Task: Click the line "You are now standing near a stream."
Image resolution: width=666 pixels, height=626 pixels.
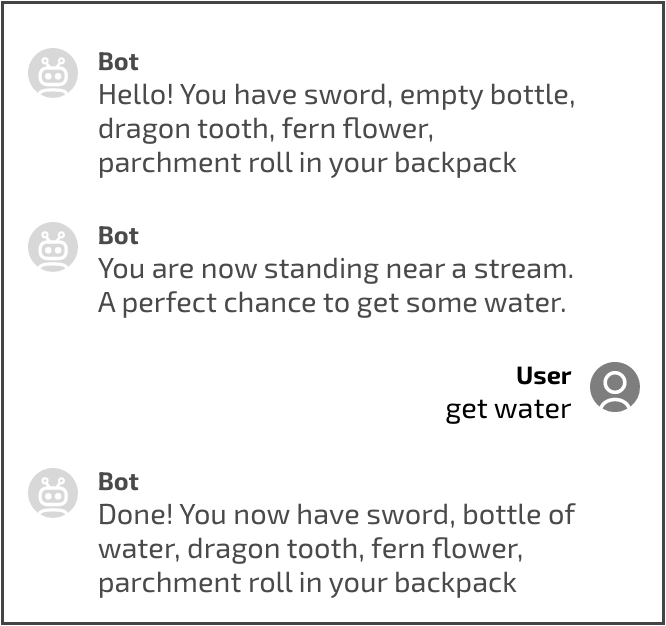Action: click(x=335, y=269)
